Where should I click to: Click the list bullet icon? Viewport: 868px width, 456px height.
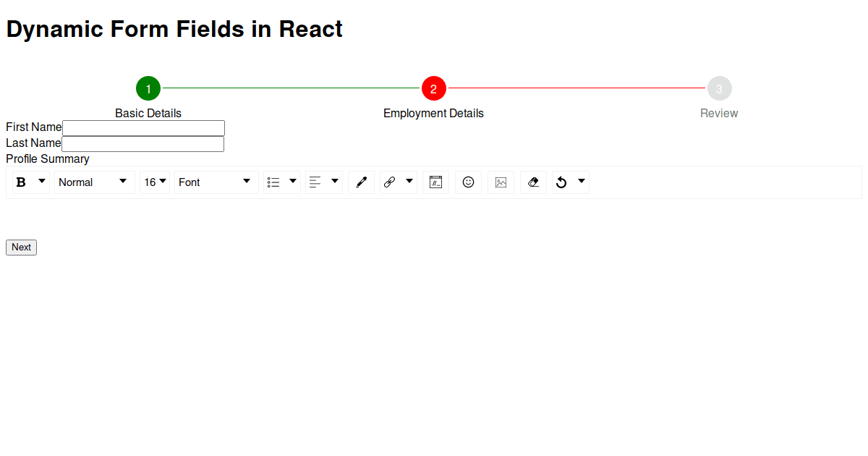point(273,182)
